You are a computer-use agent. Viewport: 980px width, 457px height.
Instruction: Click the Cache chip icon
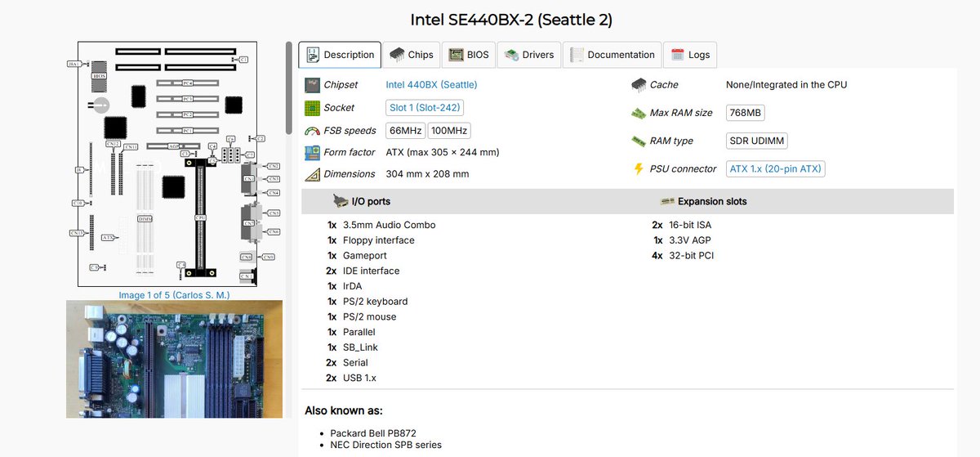(639, 85)
